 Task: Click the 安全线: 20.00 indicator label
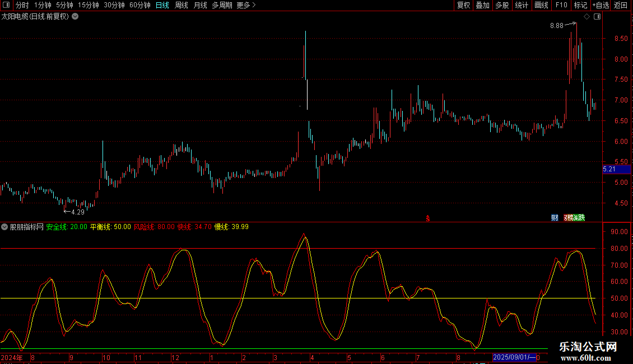(67, 227)
